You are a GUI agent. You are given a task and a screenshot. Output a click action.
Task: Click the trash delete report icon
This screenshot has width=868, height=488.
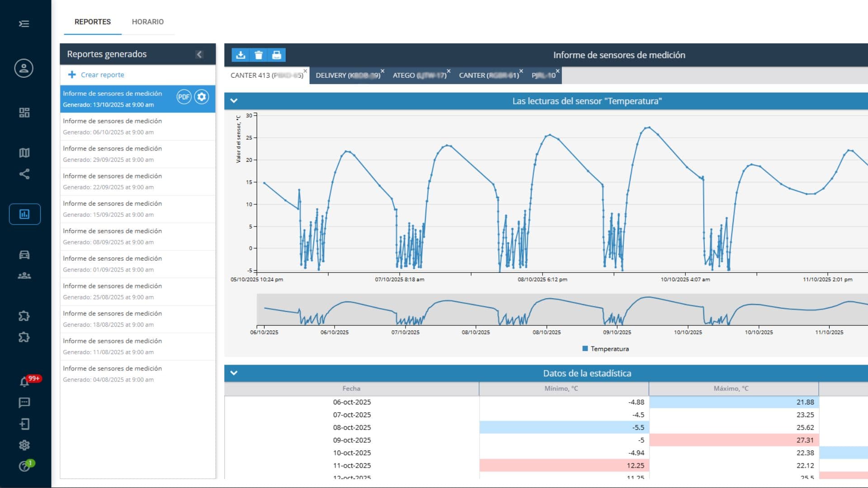[x=259, y=55]
